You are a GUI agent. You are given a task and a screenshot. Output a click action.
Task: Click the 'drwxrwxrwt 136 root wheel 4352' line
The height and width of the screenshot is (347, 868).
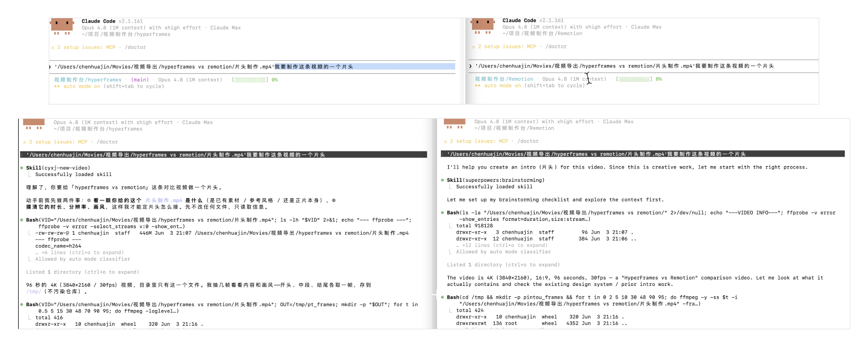pyautogui.click(x=542, y=324)
